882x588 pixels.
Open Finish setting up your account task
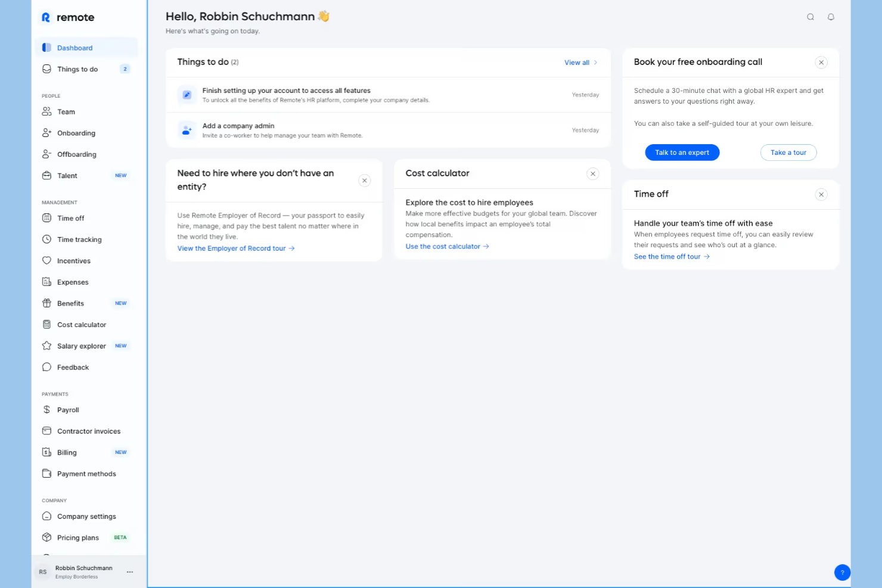(x=389, y=95)
